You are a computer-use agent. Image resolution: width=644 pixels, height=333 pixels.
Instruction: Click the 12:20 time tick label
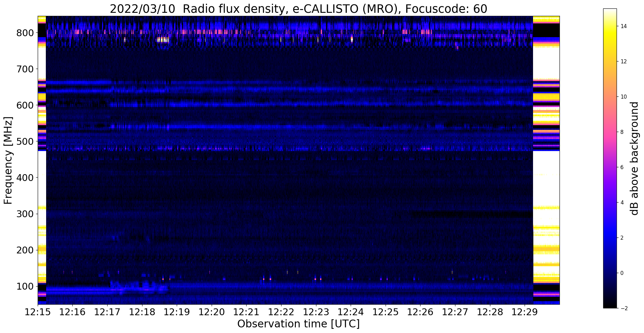(212, 312)
